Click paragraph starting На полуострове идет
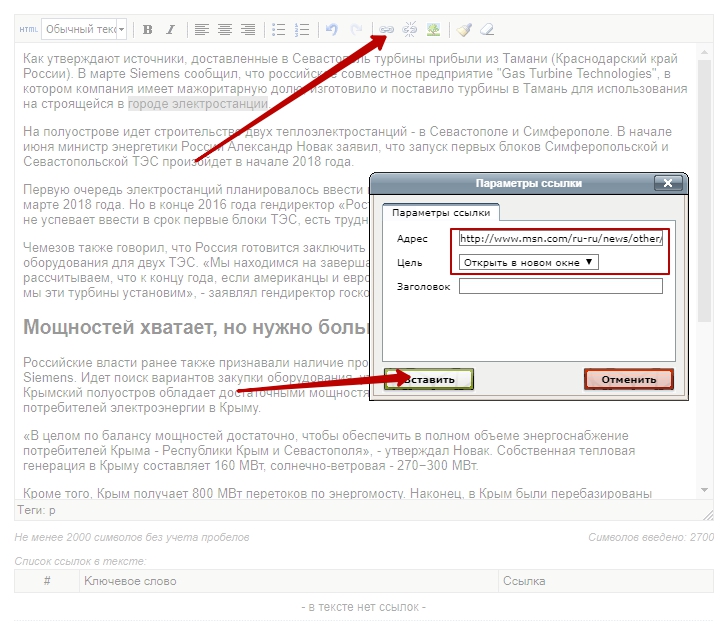This screenshot has height=626, width=725. coord(347,147)
